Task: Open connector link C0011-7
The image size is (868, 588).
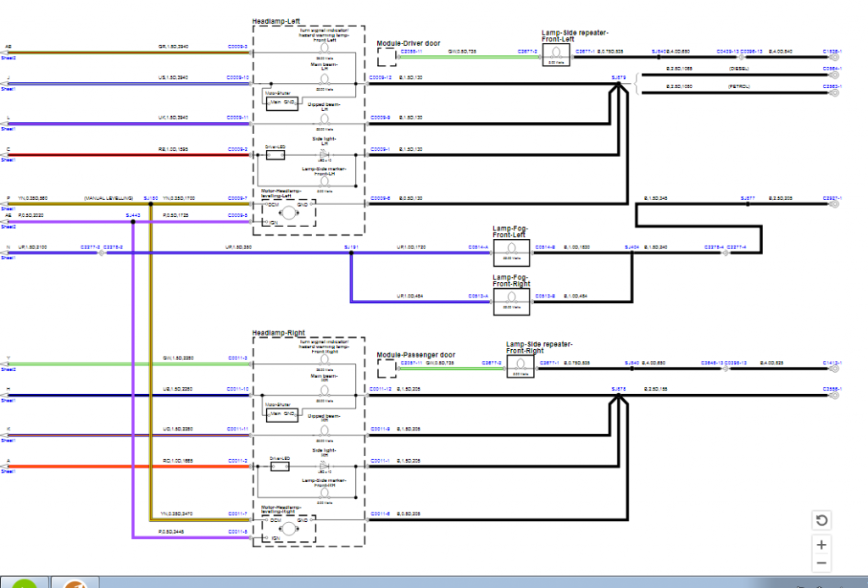Action: click(237, 513)
